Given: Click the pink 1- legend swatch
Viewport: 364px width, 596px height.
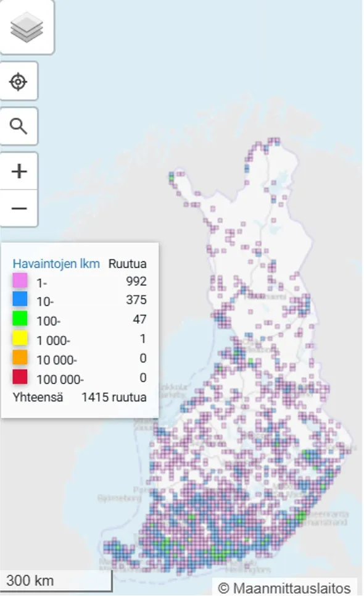Looking at the screenshot, I should [20, 280].
